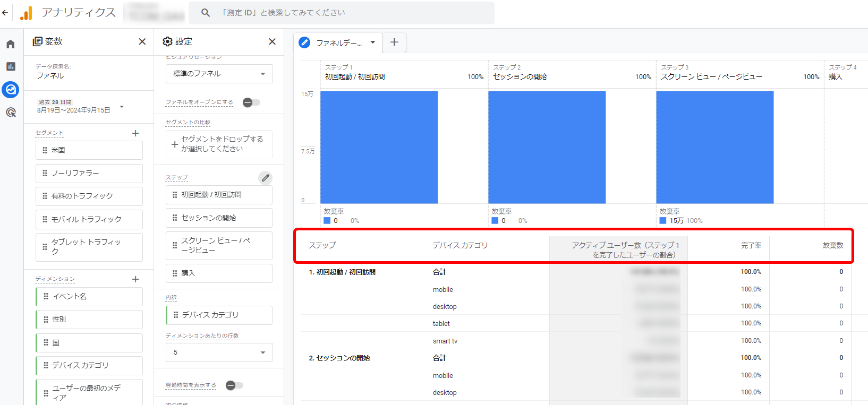Image resolution: width=868 pixels, height=405 pixels.
Task: Click the セグメントの比較 label
Action: click(x=188, y=122)
